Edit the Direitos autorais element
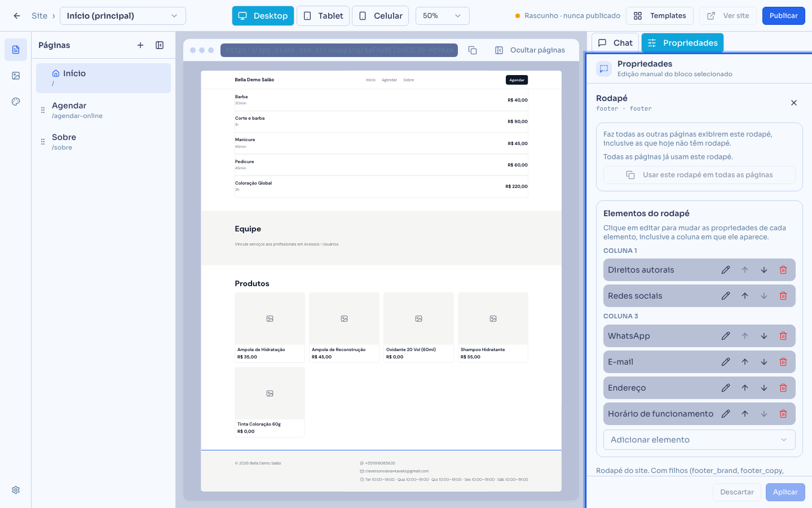 [x=726, y=270]
